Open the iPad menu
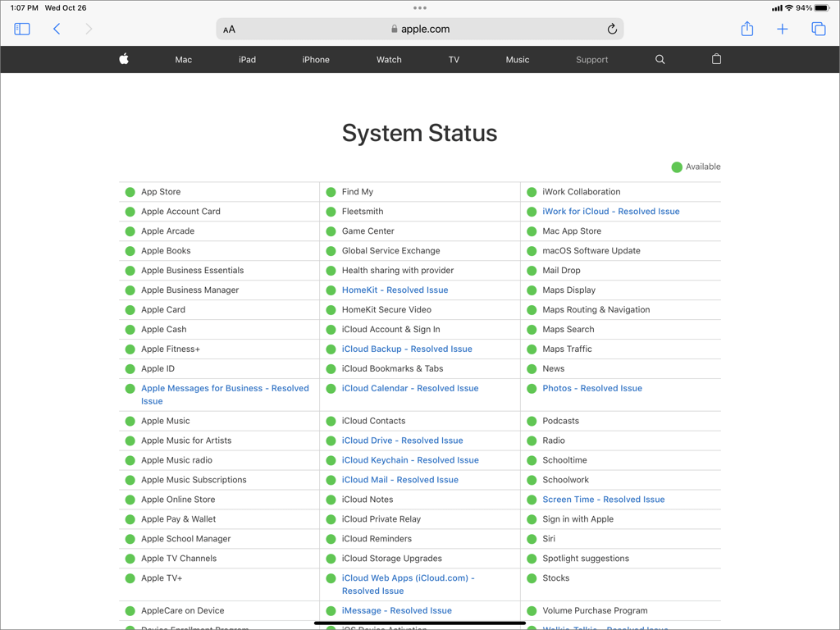 pyautogui.click(x=247, y=59)
